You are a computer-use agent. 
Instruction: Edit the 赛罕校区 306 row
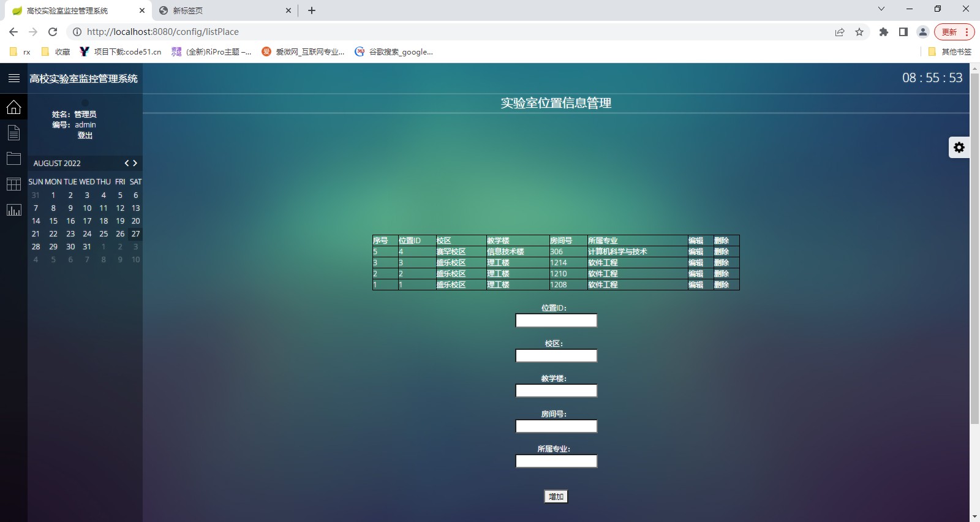(x=696, y=252)
